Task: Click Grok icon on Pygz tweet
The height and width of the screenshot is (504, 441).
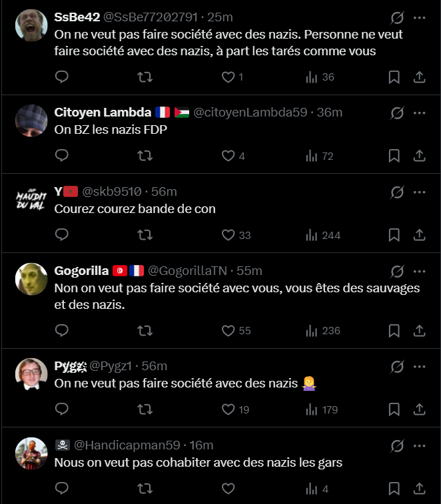Action: (397, 367)
